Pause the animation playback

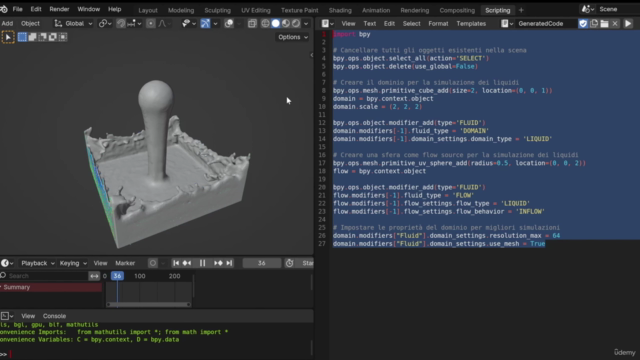click(202, 263)
